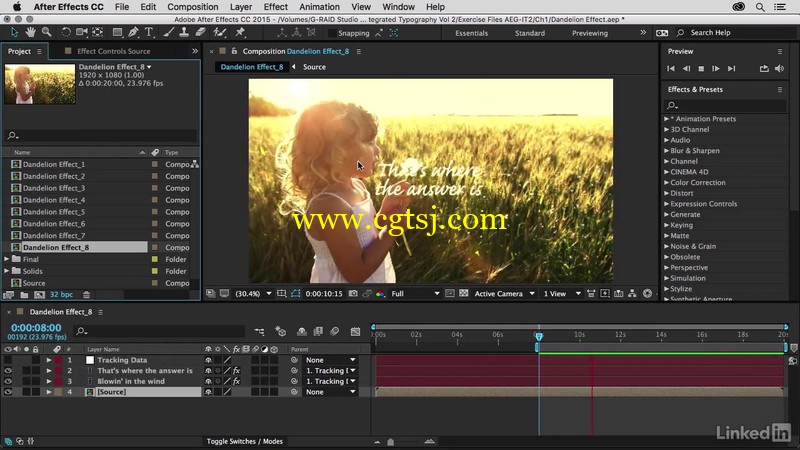Select the Brush tool

[x=168, y=33]
